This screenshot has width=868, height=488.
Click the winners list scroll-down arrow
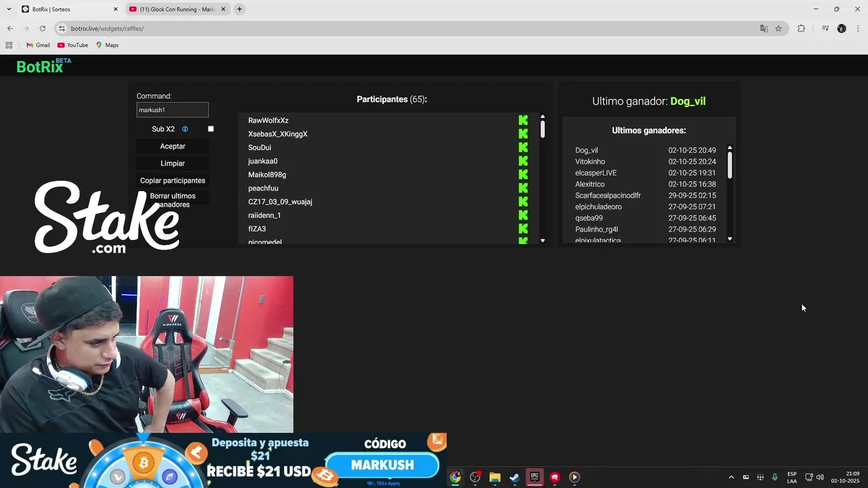coord(730,239)
